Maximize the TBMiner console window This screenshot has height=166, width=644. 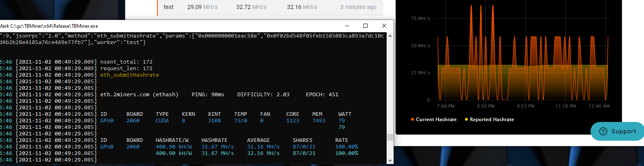365,26
